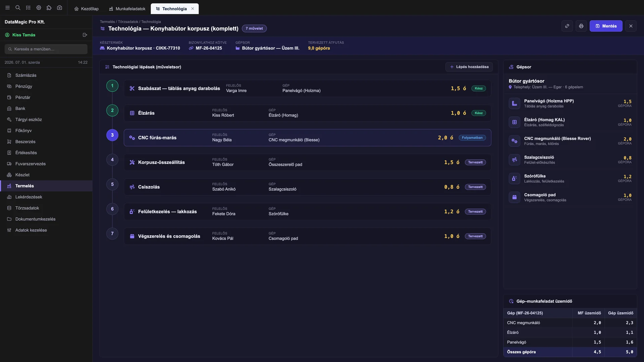Open Törzsadatok in the sidebar menu

[46, 208]
